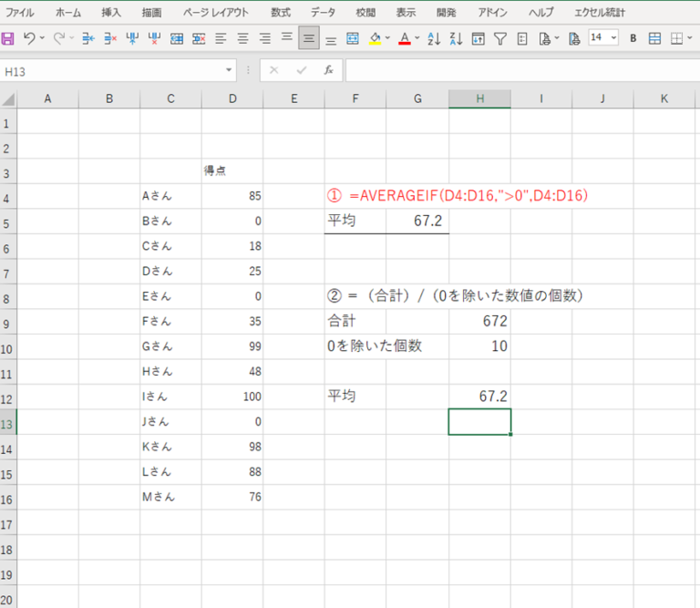Image resolution: width=700 pixels, height=608 pixels.
Task: Apply the red font color
Action: pos(405,39)
